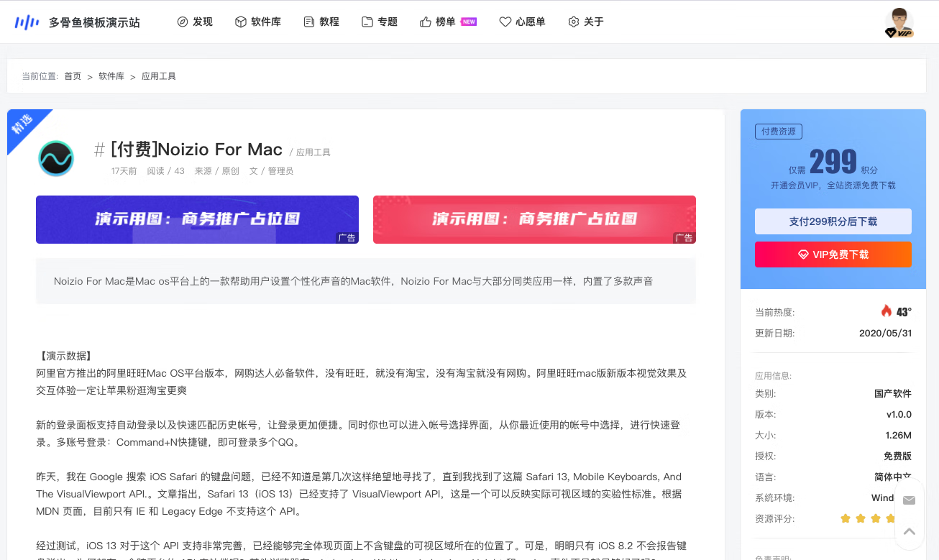Open the 教程 document icon
Screen dimensions: 939x560
(308, 22)
